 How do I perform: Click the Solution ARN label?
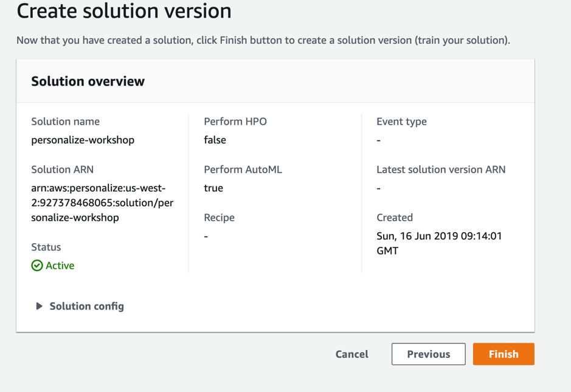[62, 169]
